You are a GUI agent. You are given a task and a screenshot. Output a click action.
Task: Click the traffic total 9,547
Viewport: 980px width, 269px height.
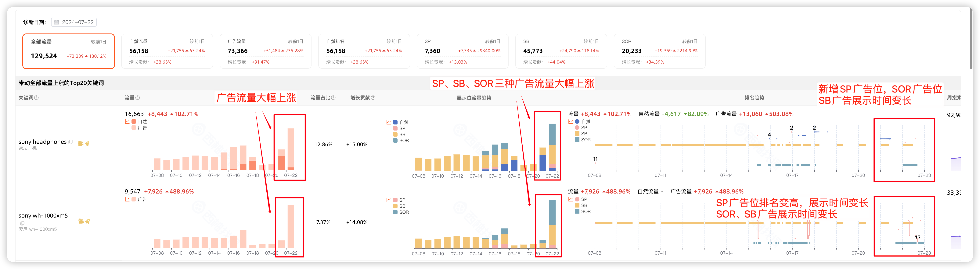coord(132,191)
